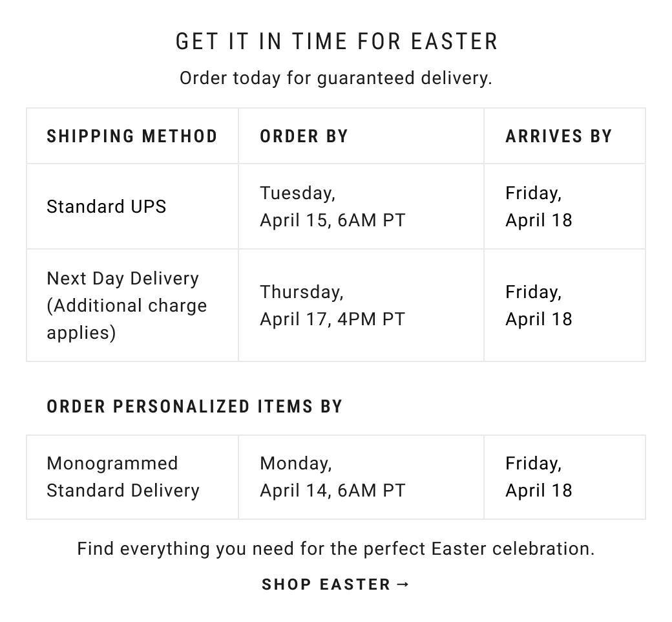Viewport: 672px width, 622px height.
Task: Click the SHIPPING METHOD column header
Action: [132, 136]
